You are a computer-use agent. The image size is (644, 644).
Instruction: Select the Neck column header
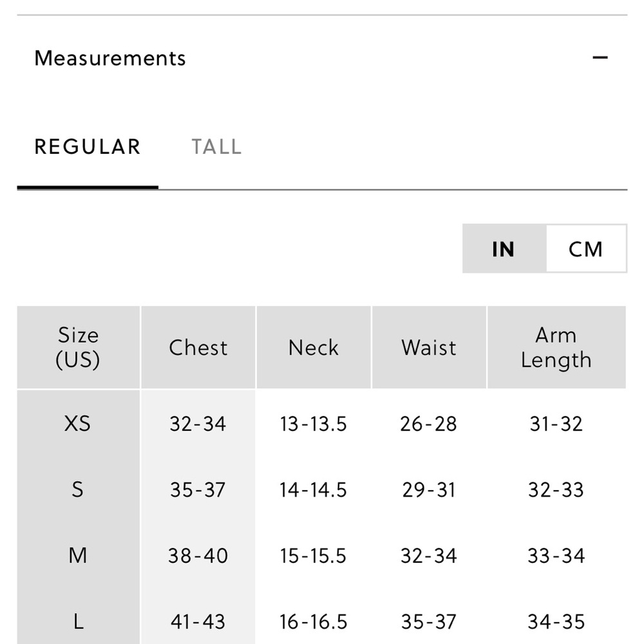tap(314, 347)
